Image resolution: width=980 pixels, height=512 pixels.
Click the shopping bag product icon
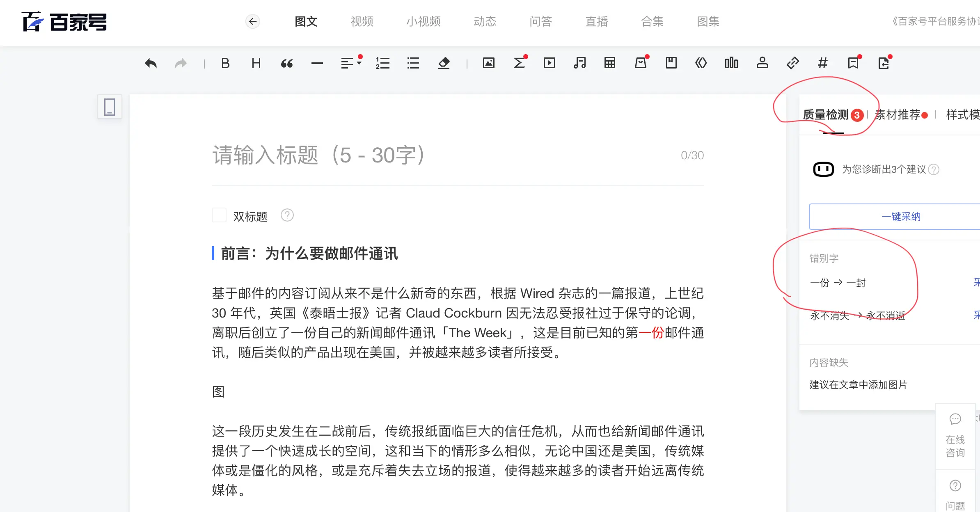(x=641, y=63)
